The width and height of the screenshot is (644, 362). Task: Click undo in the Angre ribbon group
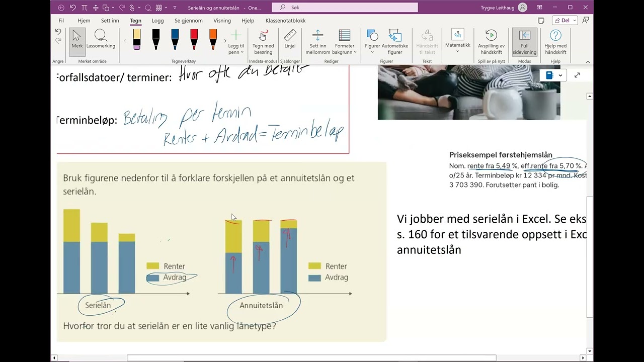click(58, 32)
